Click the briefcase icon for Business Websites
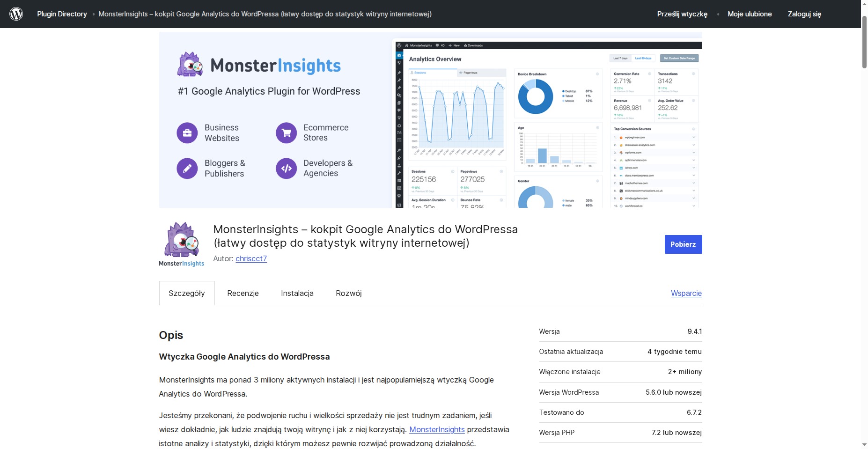 [187, 133]
